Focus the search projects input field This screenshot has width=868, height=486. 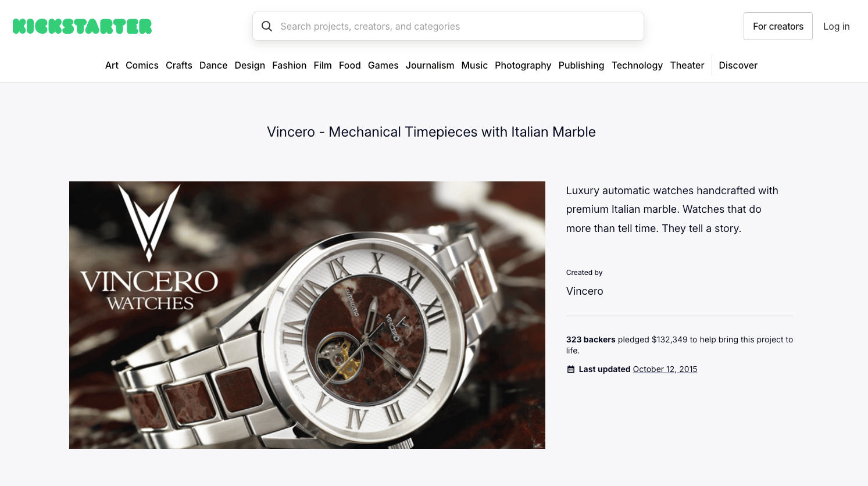448,26
